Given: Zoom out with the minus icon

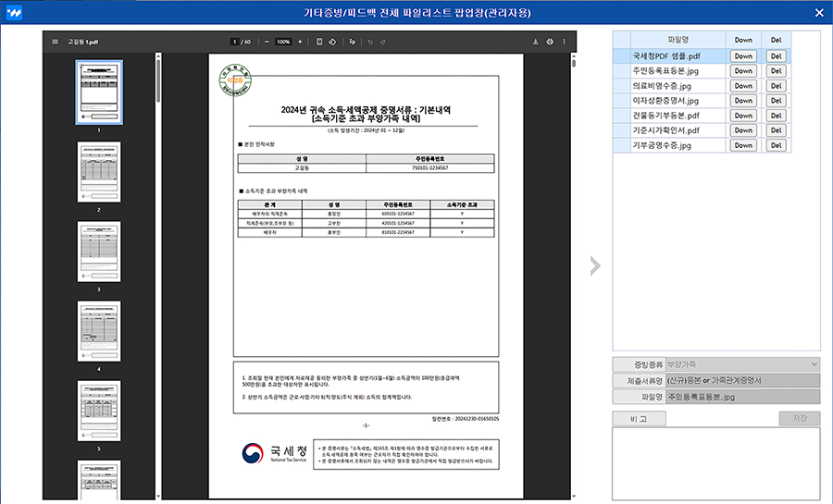Looking at the screenshot, I should pos(266,42).
